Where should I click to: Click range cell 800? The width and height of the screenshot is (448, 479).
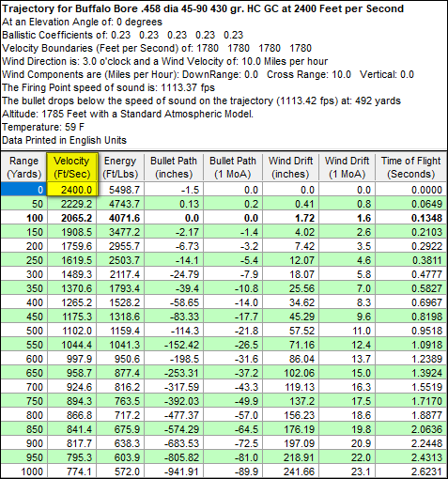pos(23,415)
